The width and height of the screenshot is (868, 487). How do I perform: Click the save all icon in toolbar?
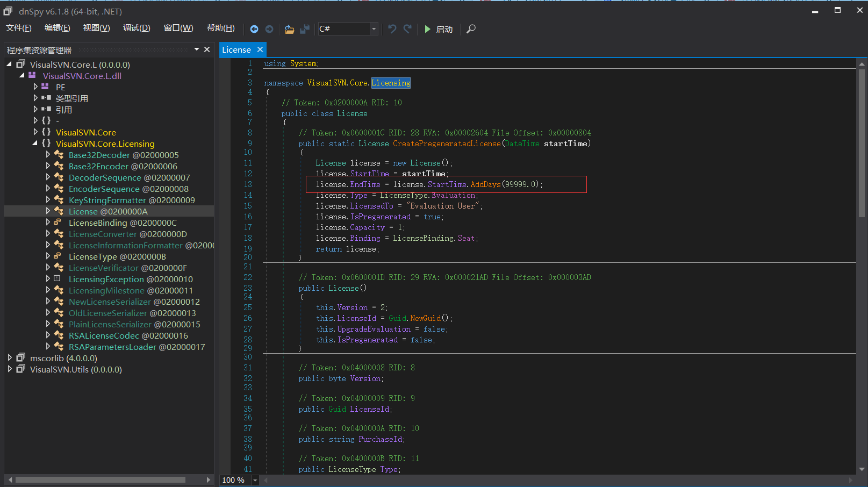(305, 29)
